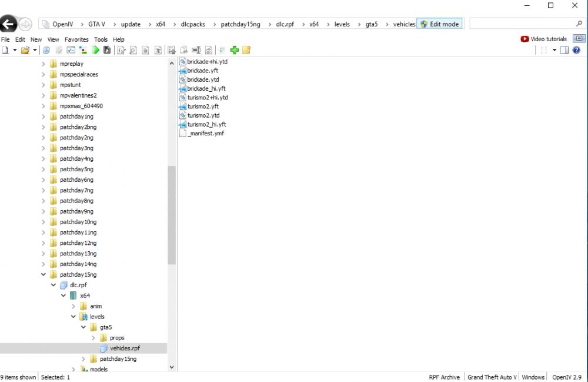The image size is (588, 382).
Task: Click the page with magnifier view icon
Action: pos(133,50)
